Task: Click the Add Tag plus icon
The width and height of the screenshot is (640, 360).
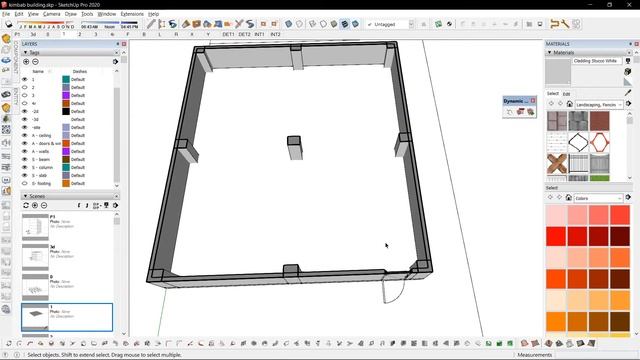Action: point(26,62)
